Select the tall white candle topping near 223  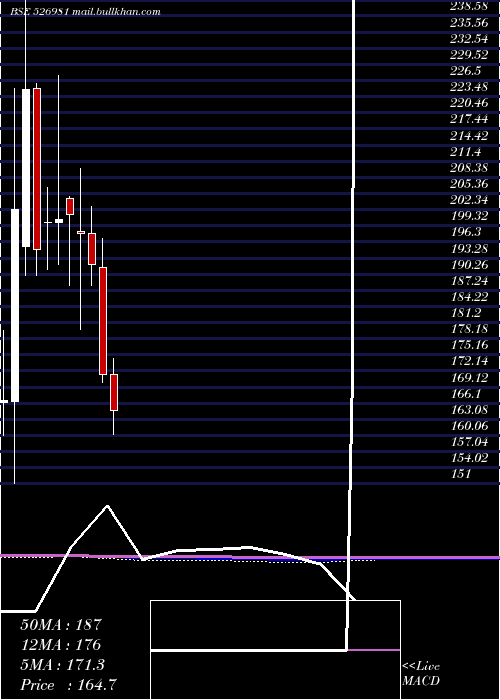pyautogui.click(x=26, y=168)
